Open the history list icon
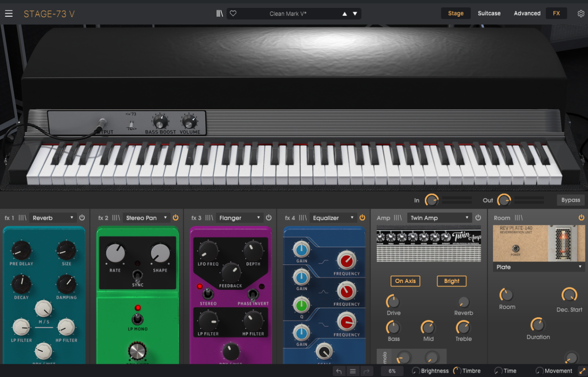The image size is (588, 377). click(353, 371)
